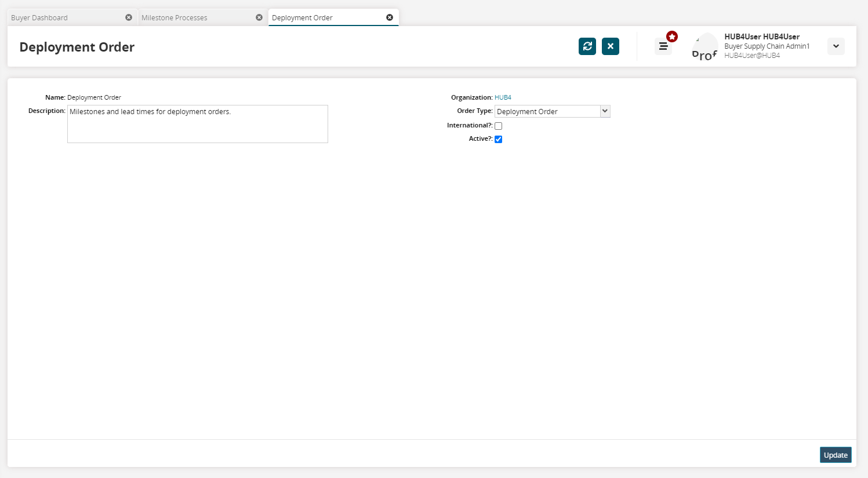868x478 pixels.
Task: Click the teal X close icon in the header
Action: tap(611, 46)
